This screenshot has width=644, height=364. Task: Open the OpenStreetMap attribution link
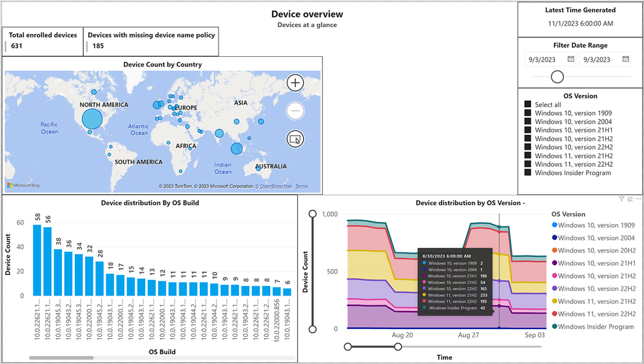click(x=274, y=187)
